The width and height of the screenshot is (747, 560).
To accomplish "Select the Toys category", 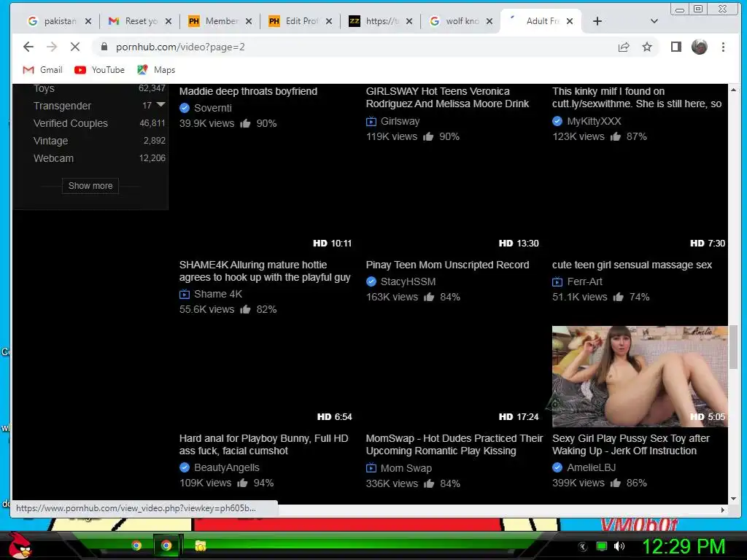I will click(x=44, y=88).
